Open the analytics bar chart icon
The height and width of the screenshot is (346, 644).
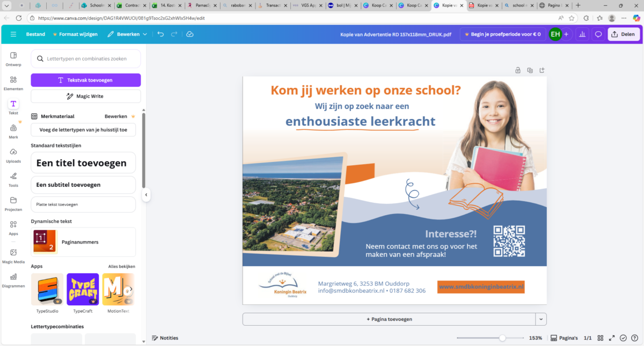pos(582,34)
